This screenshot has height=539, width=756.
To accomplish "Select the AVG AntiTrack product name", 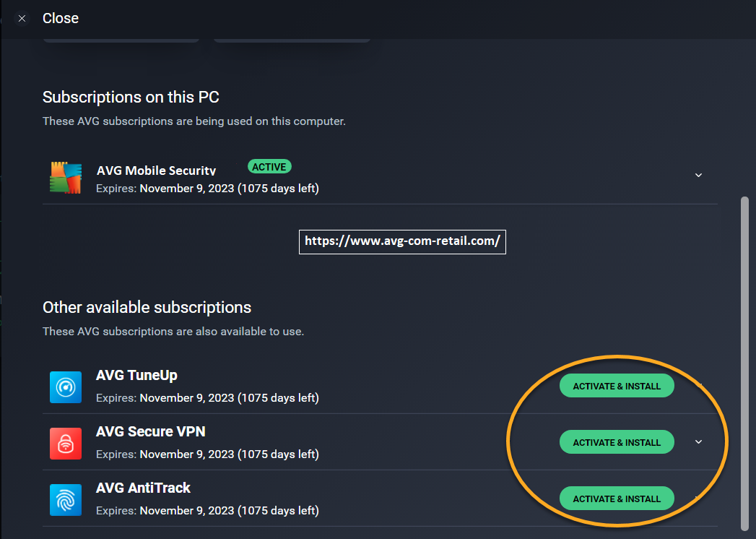I will (x=143, y=488).
